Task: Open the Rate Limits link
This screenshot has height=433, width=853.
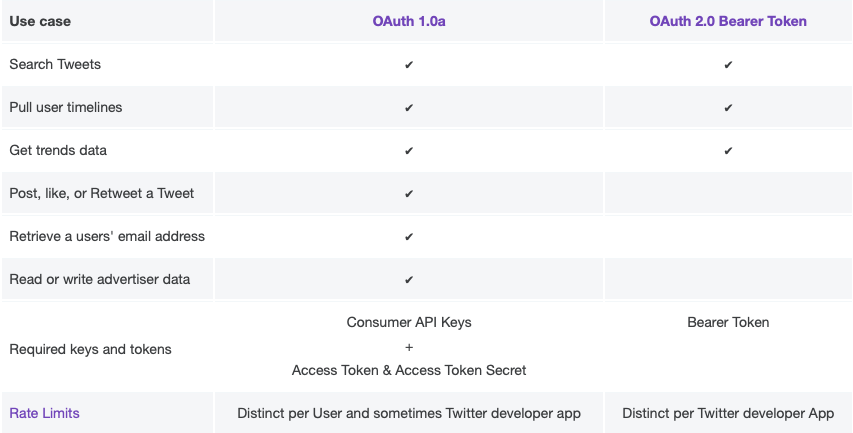Action: [44, 413]
